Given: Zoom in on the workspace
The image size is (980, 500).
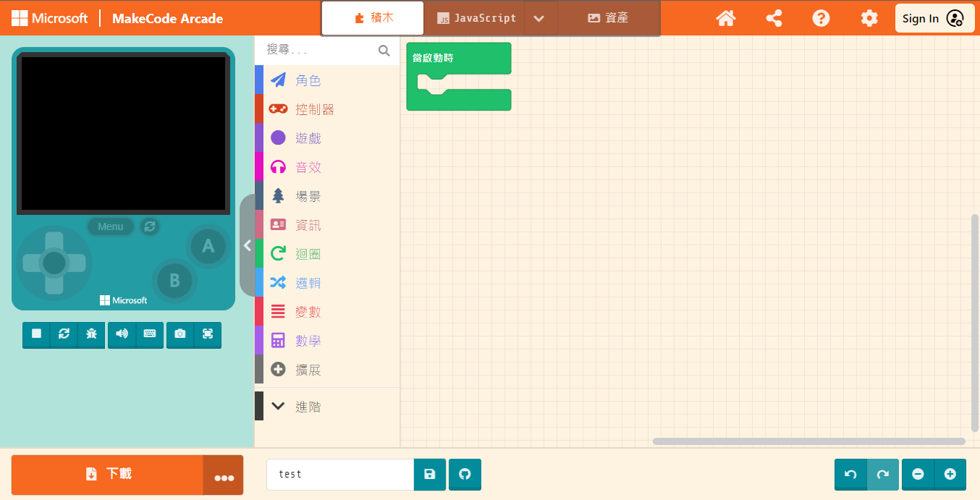Looking at the screenshot, I should point(950,474).
